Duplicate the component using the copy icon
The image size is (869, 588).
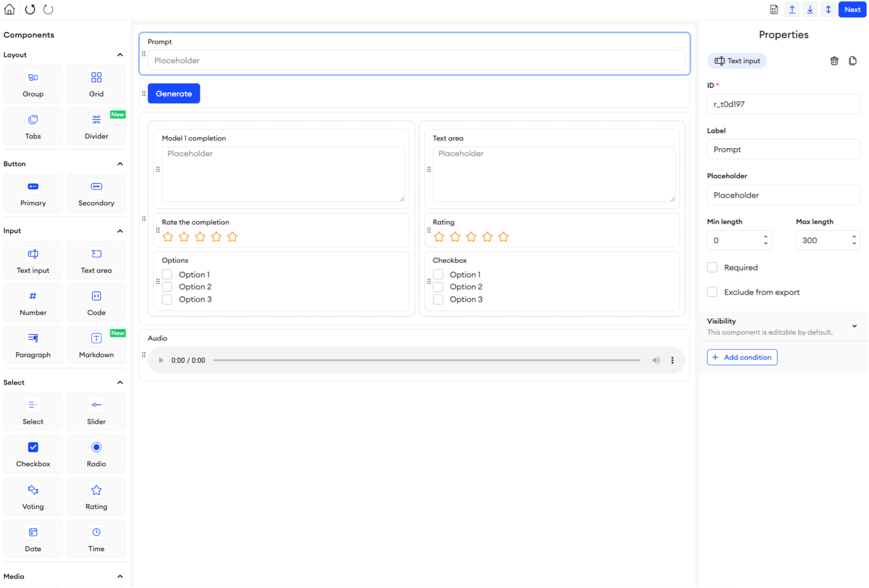tap(853, 61)
